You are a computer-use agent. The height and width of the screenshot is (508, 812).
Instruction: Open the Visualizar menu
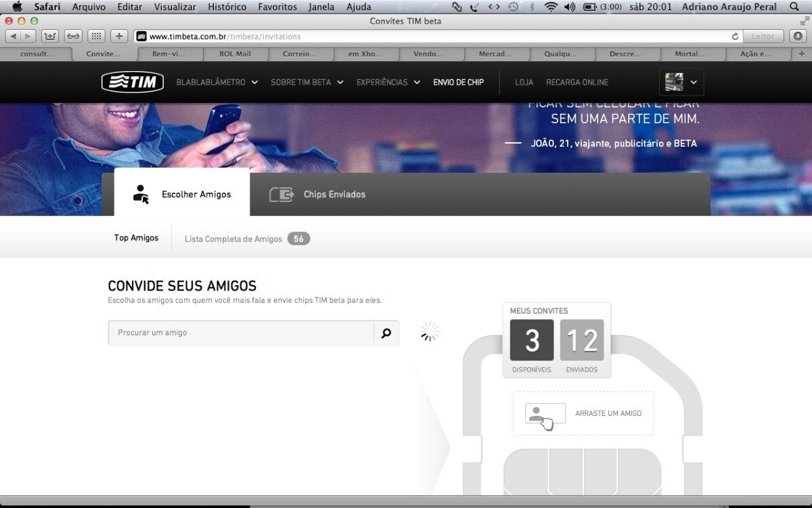click(175, 7)
